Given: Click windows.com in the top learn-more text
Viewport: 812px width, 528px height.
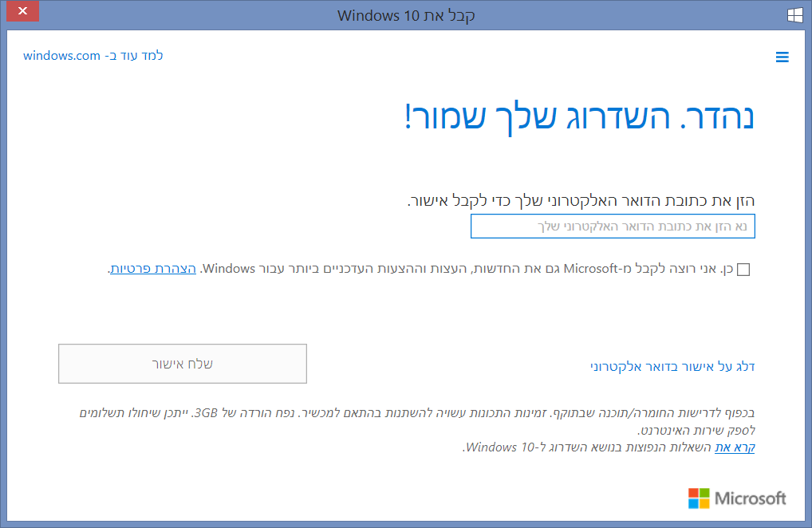Looking at the screenshot, I should pos(60,57).
